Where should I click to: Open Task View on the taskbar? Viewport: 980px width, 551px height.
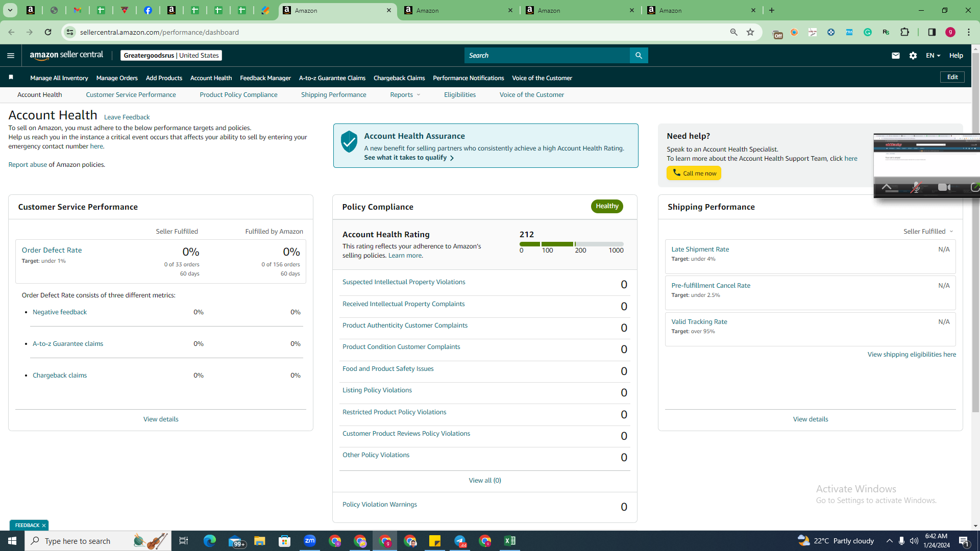[184, 541]
